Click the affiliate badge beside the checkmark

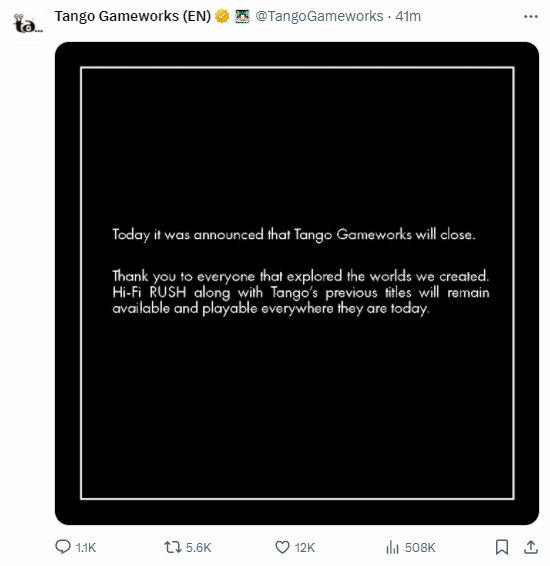click(242, 16)
